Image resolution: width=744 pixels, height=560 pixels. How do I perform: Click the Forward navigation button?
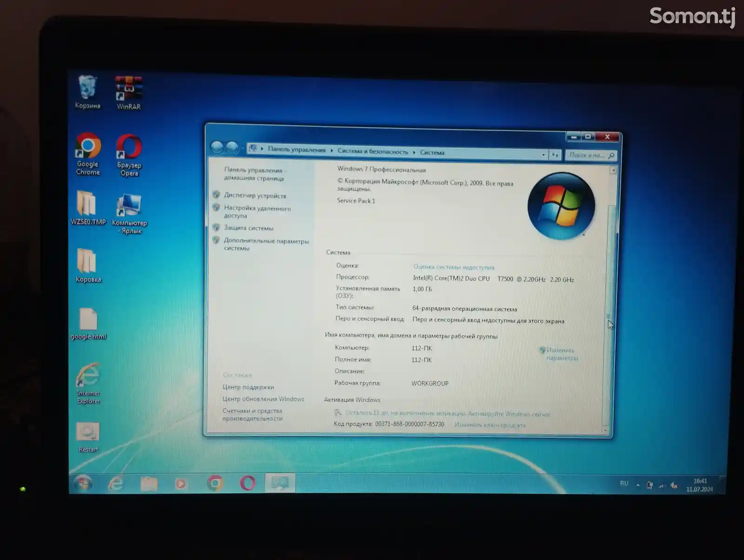point(232,148)
